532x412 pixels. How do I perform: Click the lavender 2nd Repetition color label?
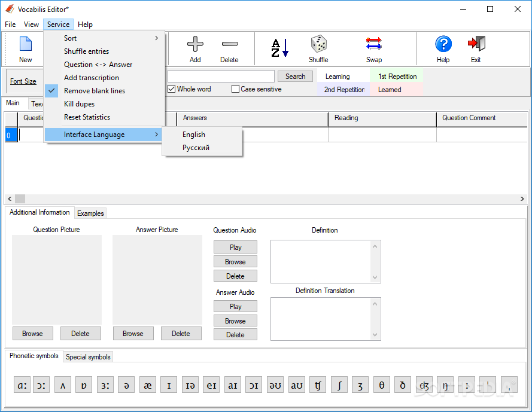point(343,90)
